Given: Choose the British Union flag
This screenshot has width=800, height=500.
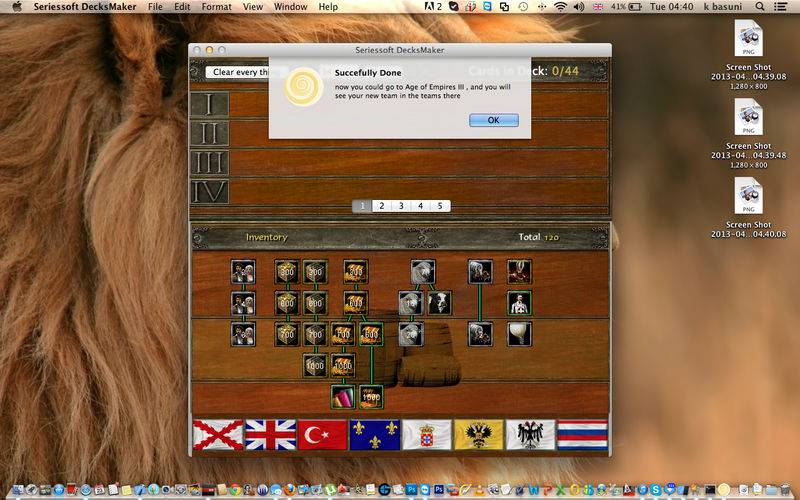Looking at the screenshot, I should coord(270,435).
